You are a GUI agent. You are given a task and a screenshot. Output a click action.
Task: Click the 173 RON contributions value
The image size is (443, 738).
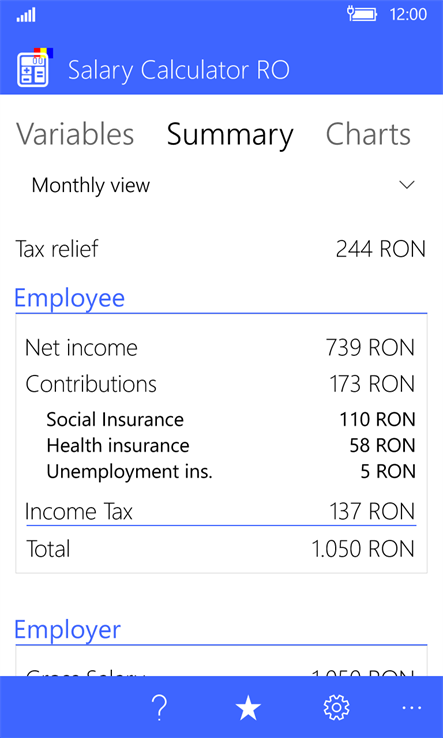[371, 384]
